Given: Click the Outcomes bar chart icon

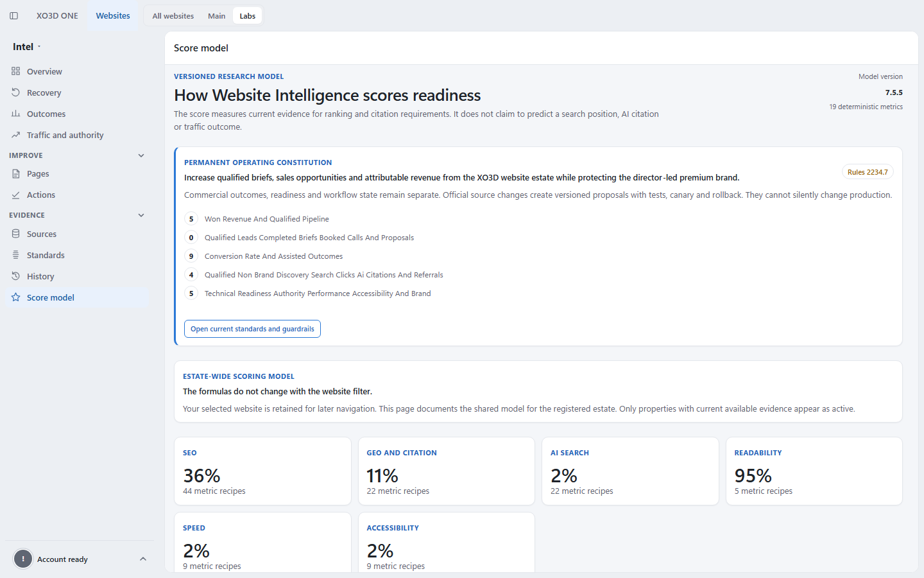Looking at the screenshot, I should tap(15, 114).
